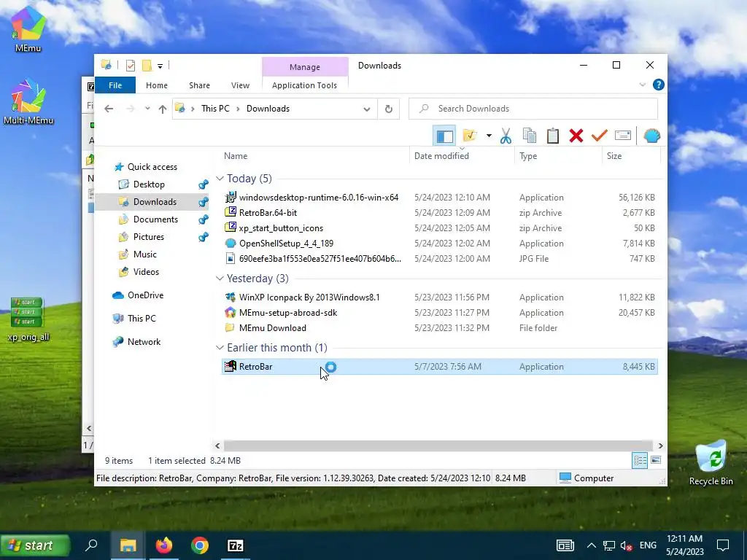This screenshot has height=560, width=747.
Task: Open the Share ribbon tab
Action: [199, 85]
